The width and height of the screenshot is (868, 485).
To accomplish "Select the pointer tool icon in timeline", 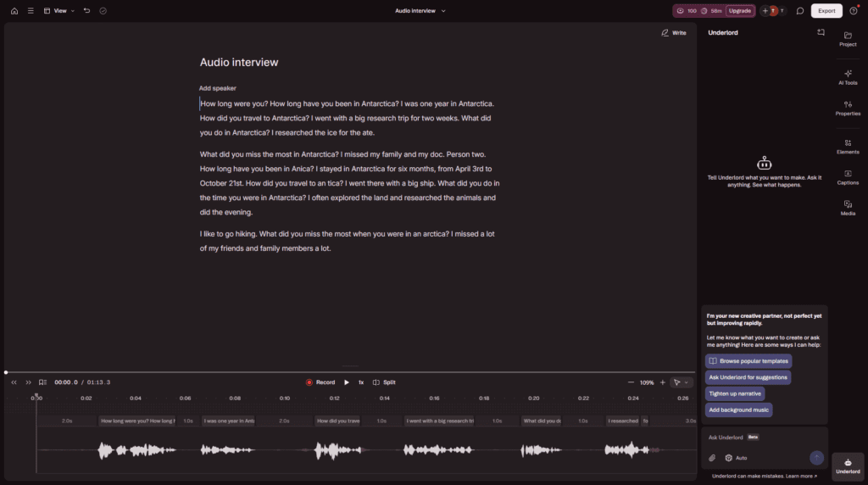I will tap(676, 382).
